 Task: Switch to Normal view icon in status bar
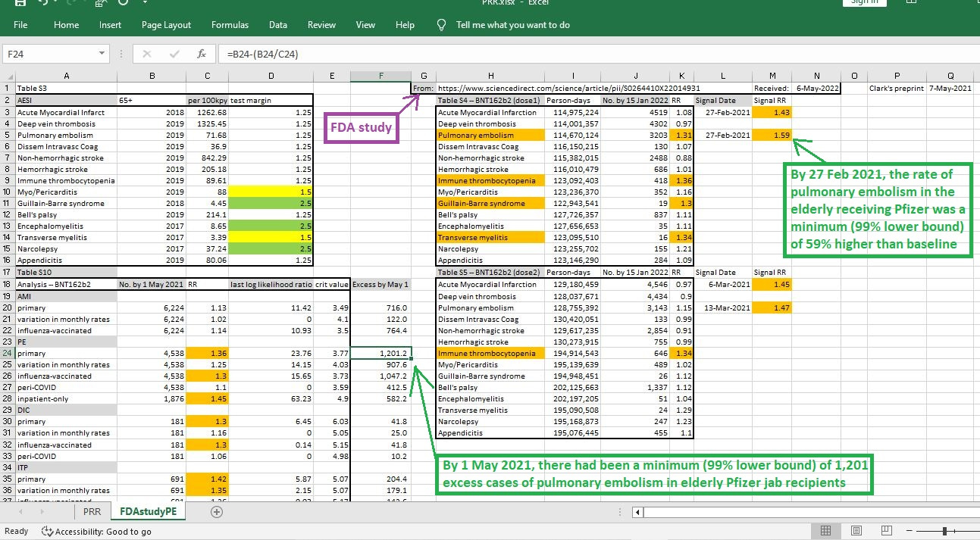click(x=826, y=531)
